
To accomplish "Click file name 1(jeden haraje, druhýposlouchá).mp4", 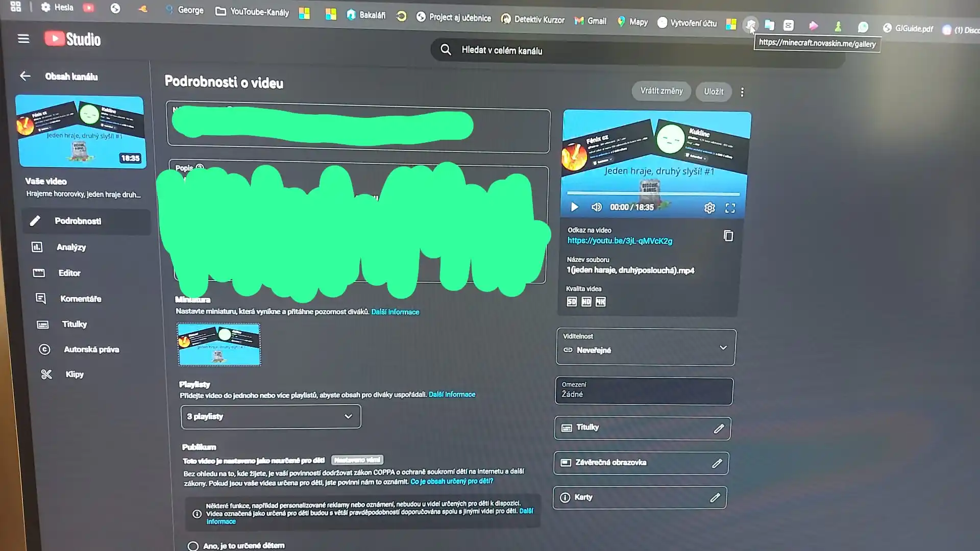I will point(630,270).
